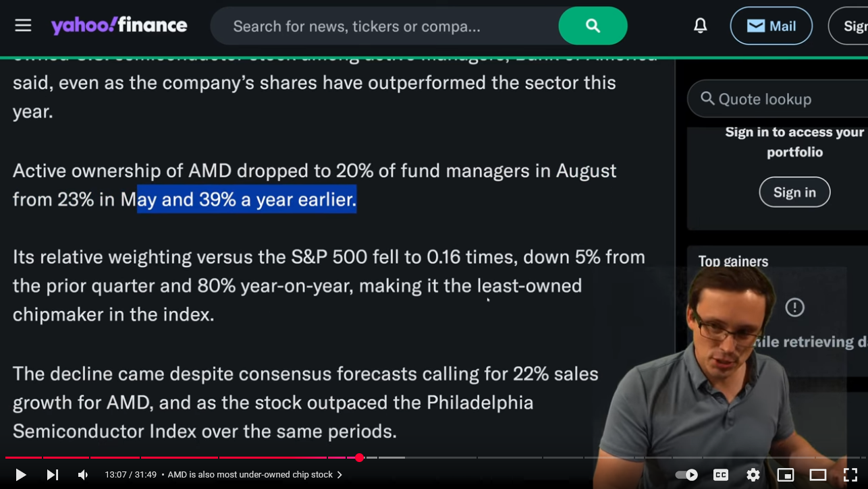
Task: Focus the news and tickers search field
Action: pyautogui.click(x=385, y=26)
